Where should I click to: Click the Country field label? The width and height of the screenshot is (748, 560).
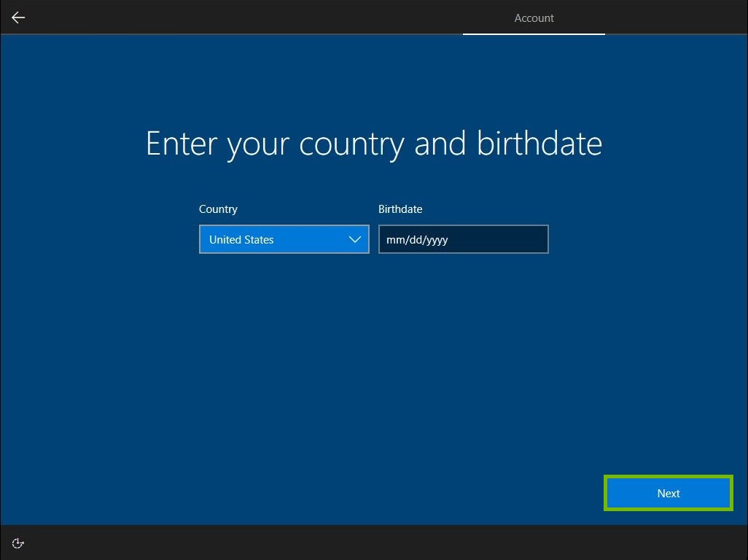click(218, 209)
